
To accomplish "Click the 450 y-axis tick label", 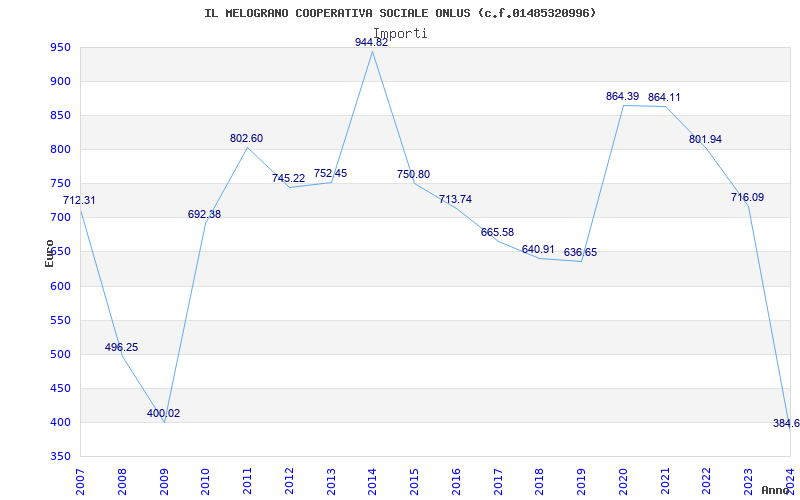I will pos(60,389).
